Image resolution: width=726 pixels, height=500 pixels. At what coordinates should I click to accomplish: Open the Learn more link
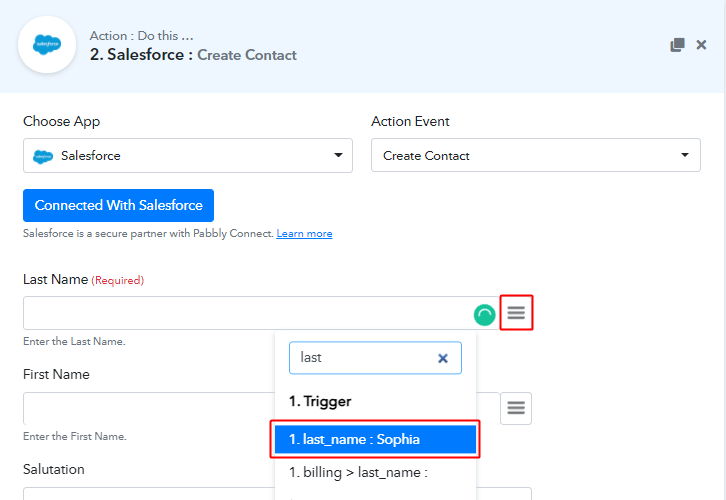click(x=304, y=233)
